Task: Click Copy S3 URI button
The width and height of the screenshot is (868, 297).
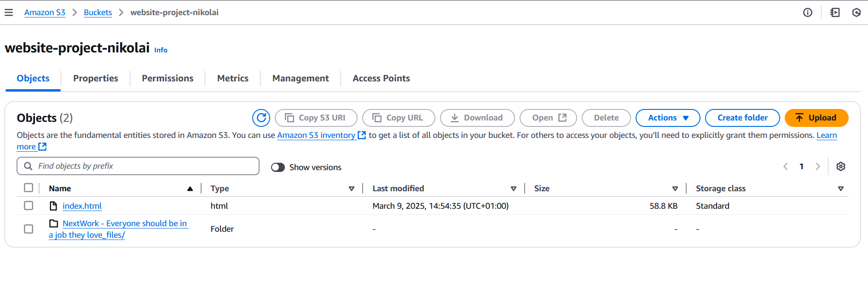Action: pos(316,118)
